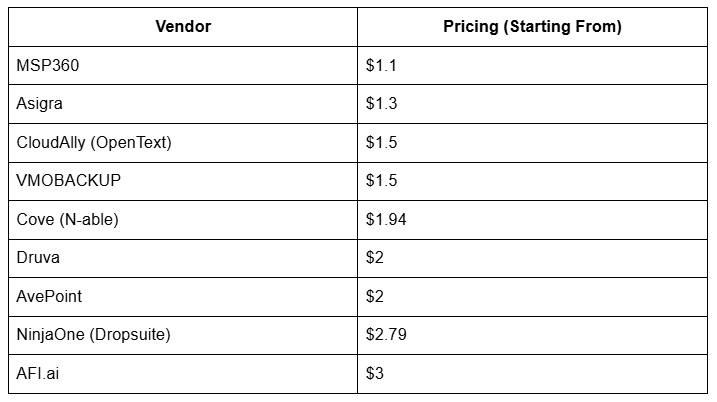Click the $1.3 price cell
Screen dimensions: 717x402
pos(383,104)
